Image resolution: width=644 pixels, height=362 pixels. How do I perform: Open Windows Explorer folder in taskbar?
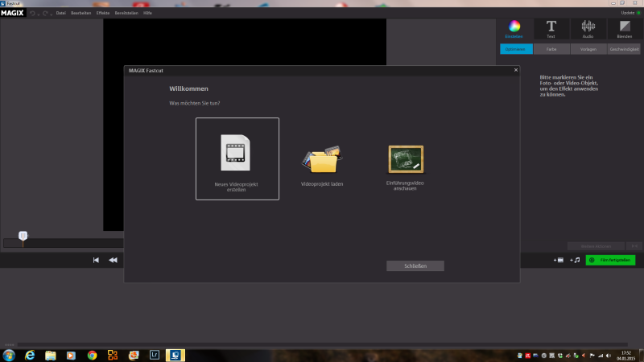(x=51, y=355)
